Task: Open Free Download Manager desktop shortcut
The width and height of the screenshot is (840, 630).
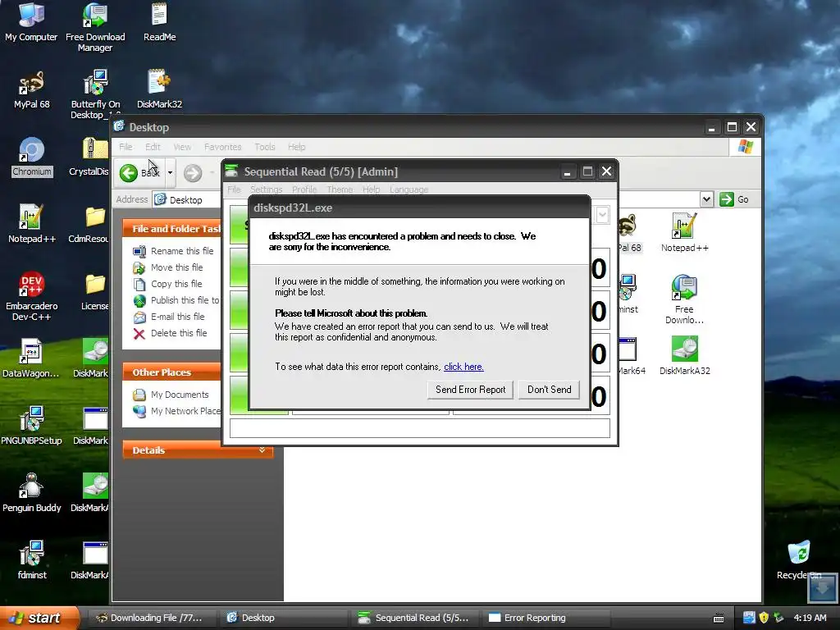Action: 95,27
